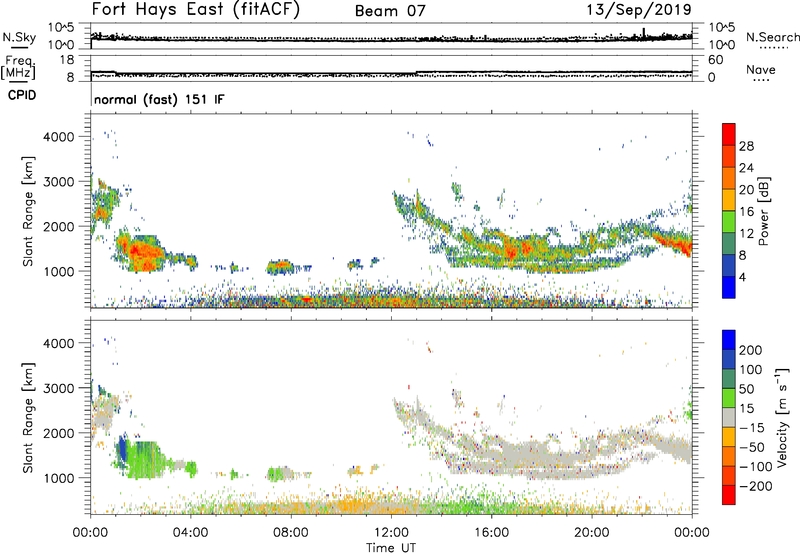Click the "Fort Hays East (fitACF)" title
This screenshot has height=554, width=800.
tap(195, 9)
